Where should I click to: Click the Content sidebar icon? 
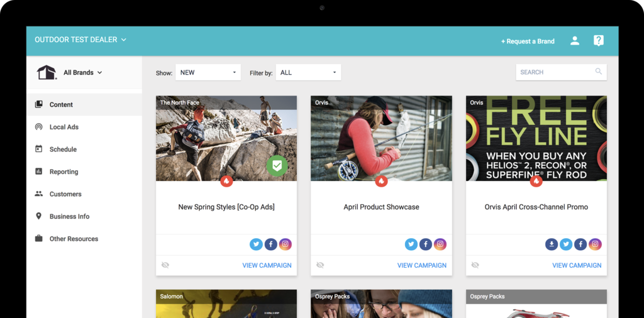click(x=38, y=104)
